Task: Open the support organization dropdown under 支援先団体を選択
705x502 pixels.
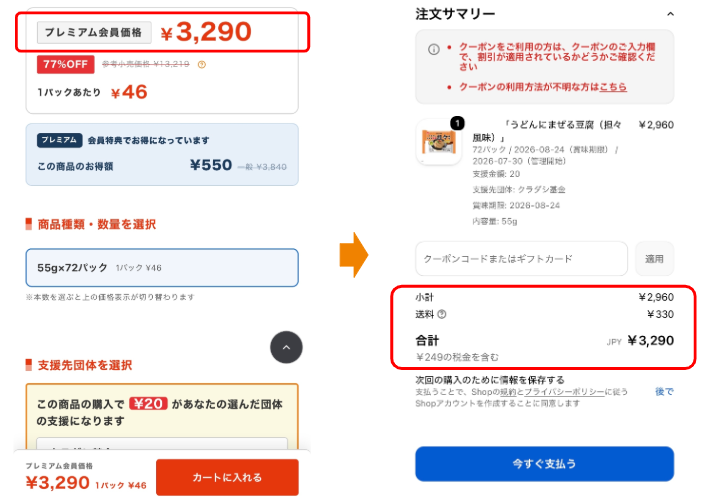Action: point(162,443)
